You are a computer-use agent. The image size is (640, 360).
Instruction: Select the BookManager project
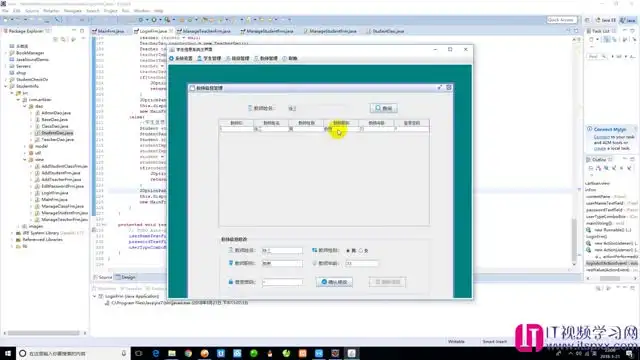click(30, 53)
